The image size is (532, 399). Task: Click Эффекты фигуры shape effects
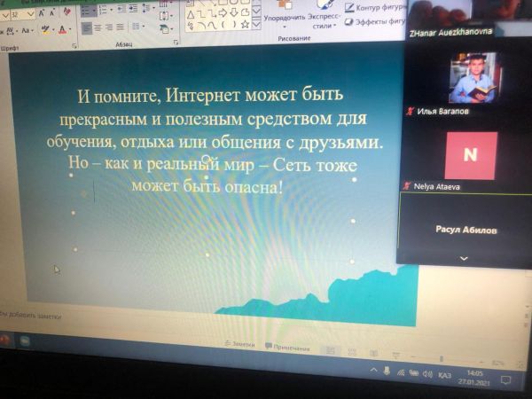[x=377, y=21]
